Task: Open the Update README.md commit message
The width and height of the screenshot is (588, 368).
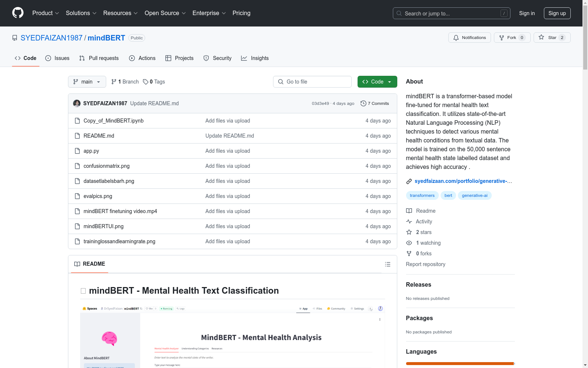Action: click(x=154, y=103)
